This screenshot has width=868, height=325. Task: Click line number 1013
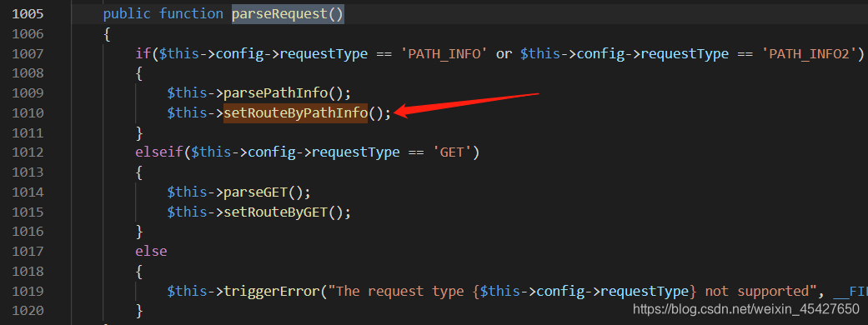click(x=28, y=172)
